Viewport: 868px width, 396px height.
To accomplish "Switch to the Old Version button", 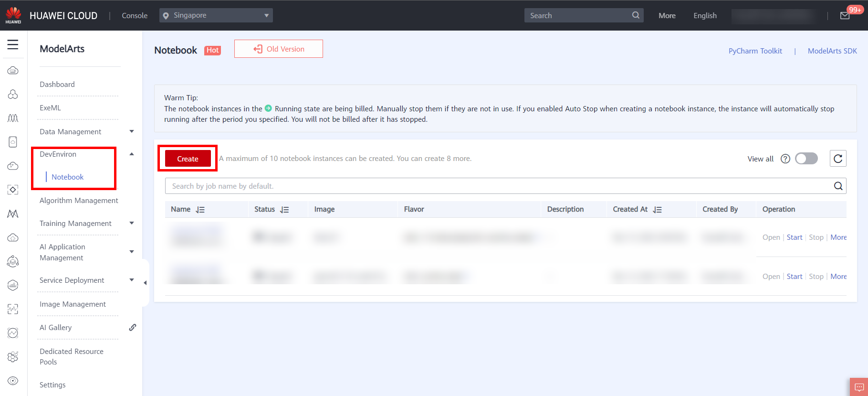I will coord(279,49).
